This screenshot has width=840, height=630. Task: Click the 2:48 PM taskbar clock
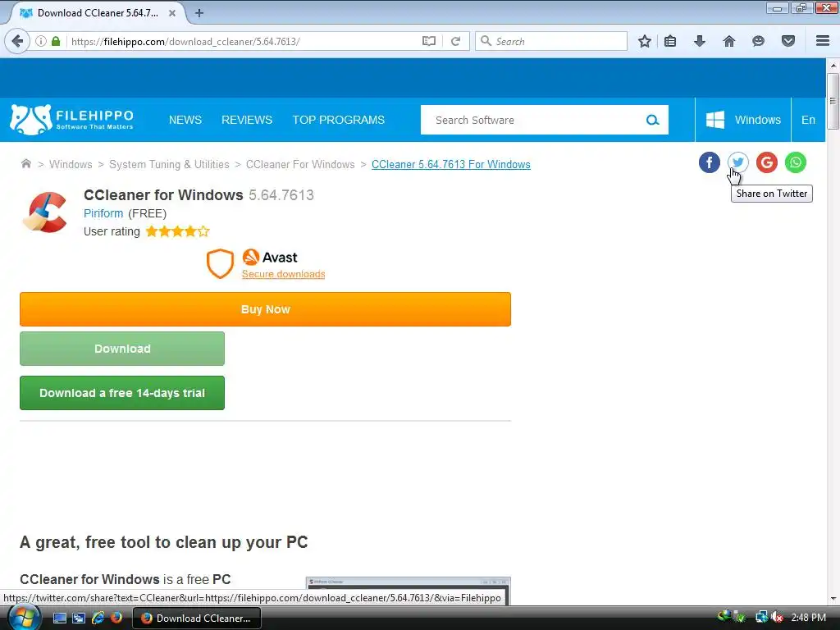[808, 618]
